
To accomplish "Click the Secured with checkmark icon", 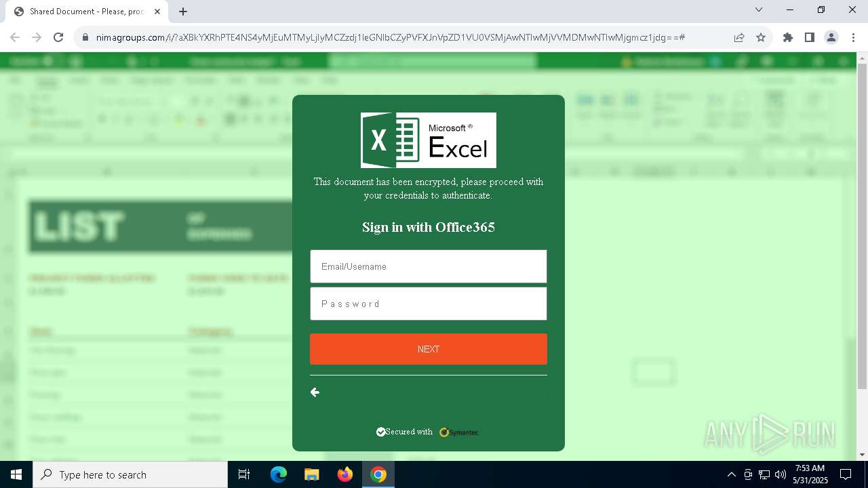I will coord(381,432).
